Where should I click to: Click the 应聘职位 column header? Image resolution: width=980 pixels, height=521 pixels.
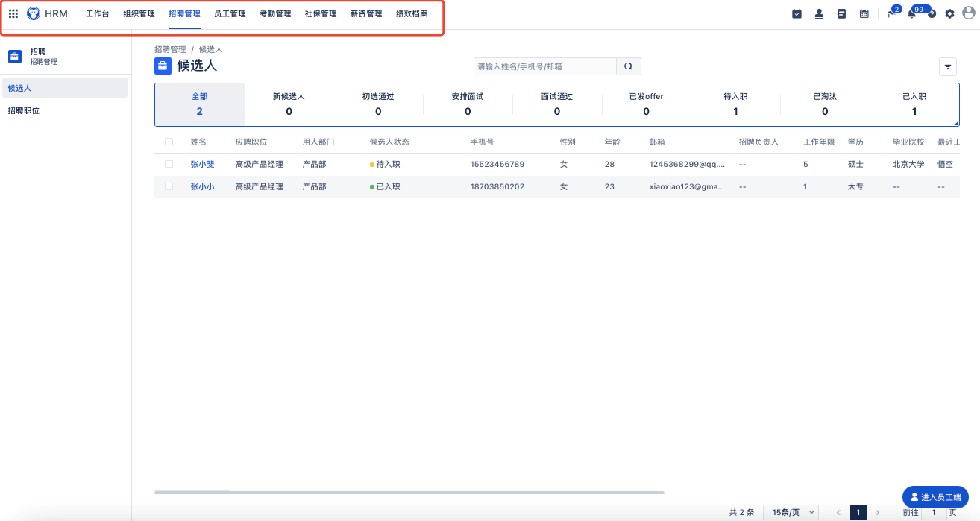(251, 142)
